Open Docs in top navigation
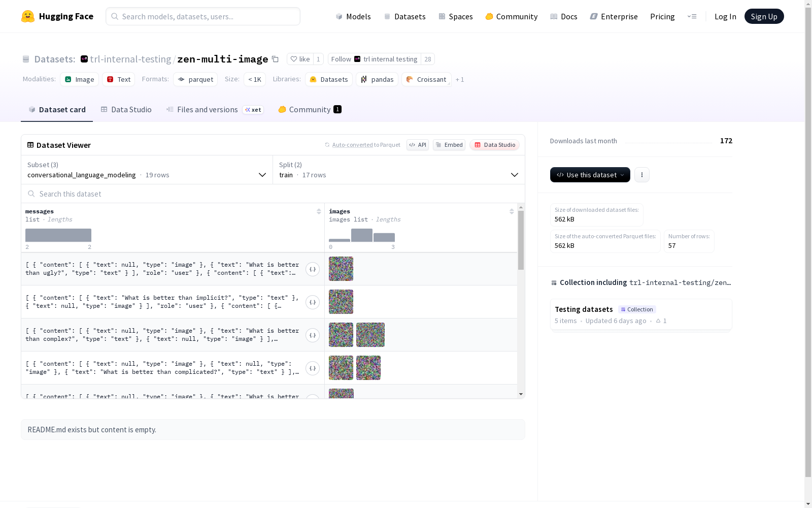Viewport: 812px width, 508px height. pyautogui.click(x=564, y=16)
